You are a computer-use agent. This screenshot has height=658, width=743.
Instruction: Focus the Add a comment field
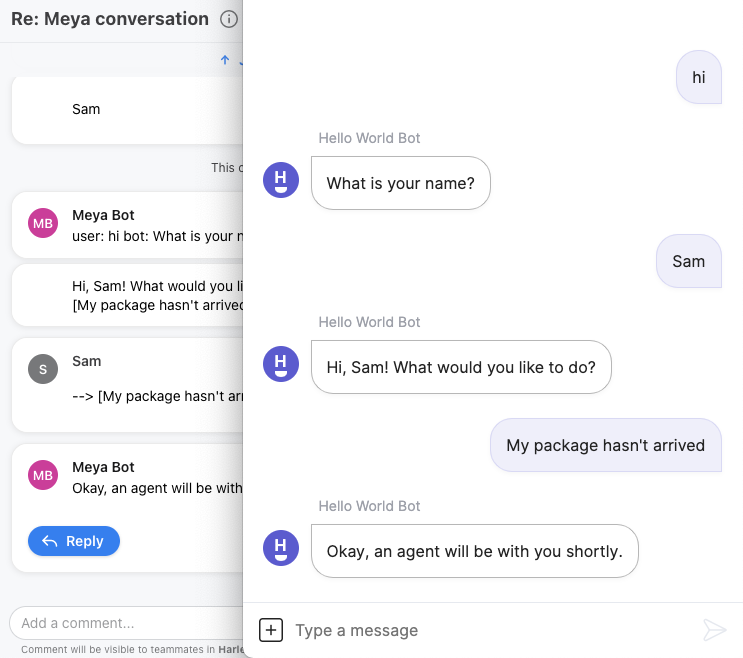click(127, 623)
